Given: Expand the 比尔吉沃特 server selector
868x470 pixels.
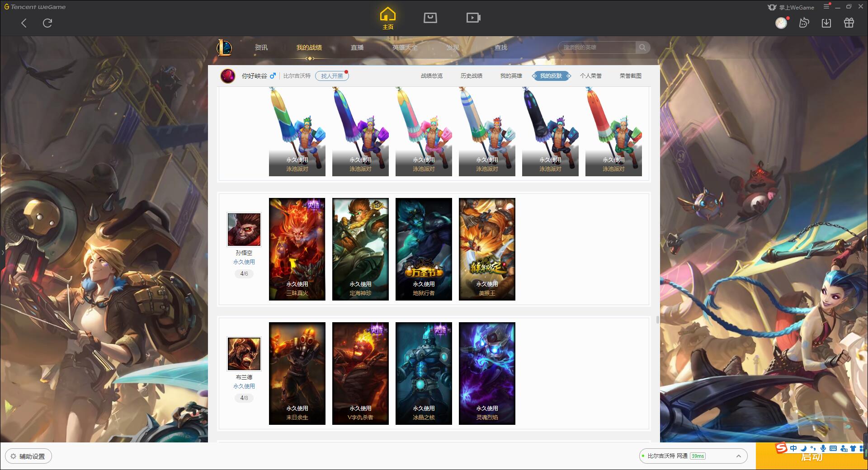Looking at the screenshot, I should 693,456.
